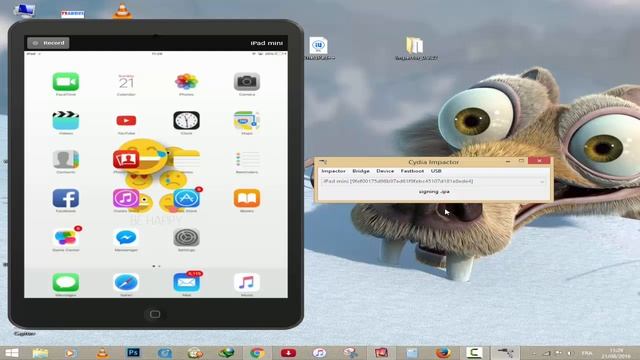Open the Fastboot menu in Cydia Impactor
The height and width of the screenshot is (360, 640).
tap(412, 171)
